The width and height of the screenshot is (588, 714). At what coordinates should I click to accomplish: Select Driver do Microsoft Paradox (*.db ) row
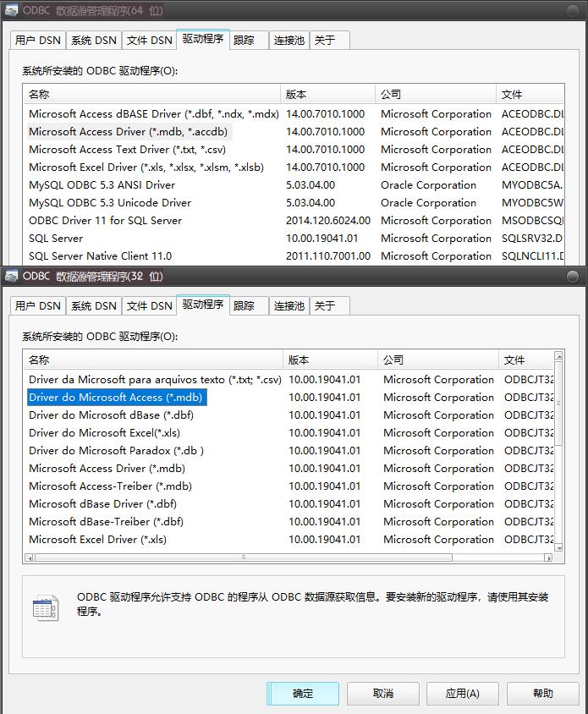tap(289, 450)
